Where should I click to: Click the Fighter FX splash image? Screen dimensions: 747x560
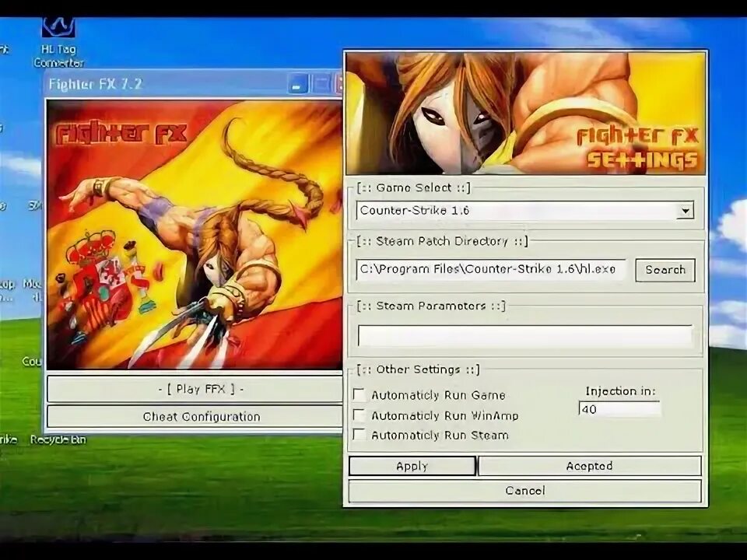pyautogui.click(x=195, y=235)
